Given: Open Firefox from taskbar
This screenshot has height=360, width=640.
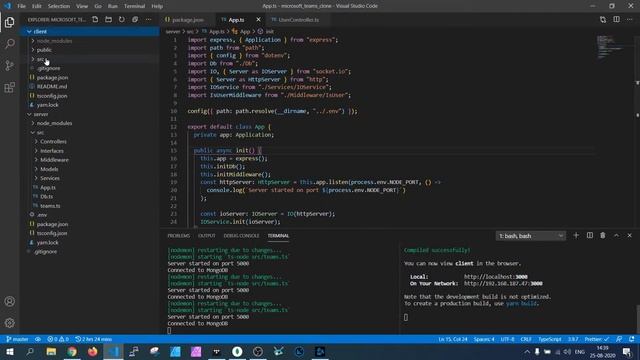Looking at the screenshot, I should coord(93,351).
